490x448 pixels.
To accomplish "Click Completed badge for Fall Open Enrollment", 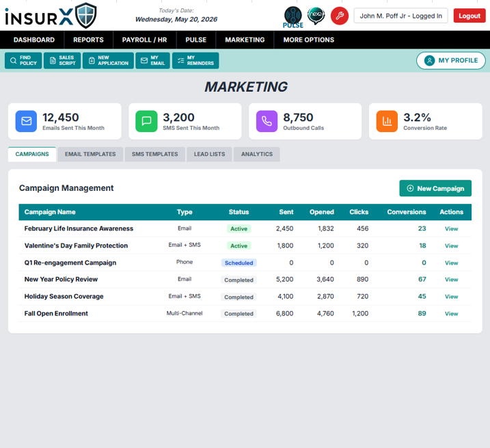I will pos(239,314).
